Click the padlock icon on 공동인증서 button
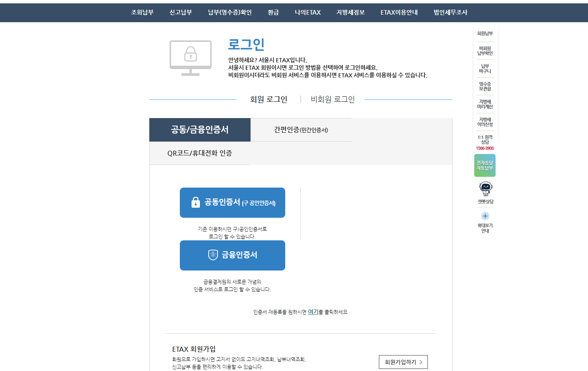Image resolution: width=588 pixels, height=371 pixels. point(195,202)
